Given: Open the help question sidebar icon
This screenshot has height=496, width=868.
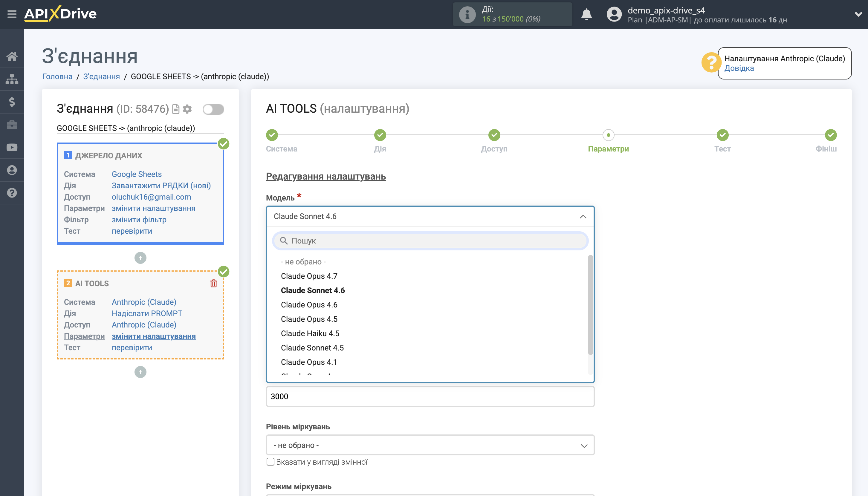Looking at the screenshot, I should click(12, 193).
